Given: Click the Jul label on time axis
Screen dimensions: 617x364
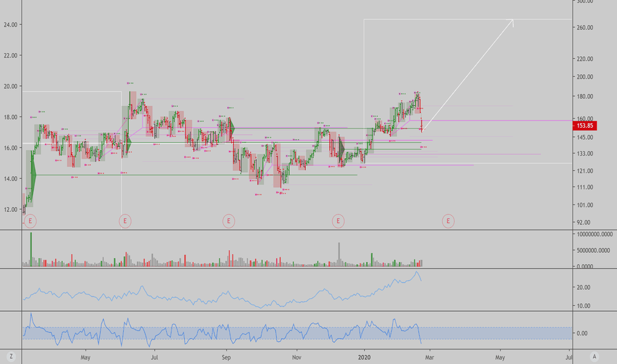Looking at the screenshot, I should pos(155,357).
